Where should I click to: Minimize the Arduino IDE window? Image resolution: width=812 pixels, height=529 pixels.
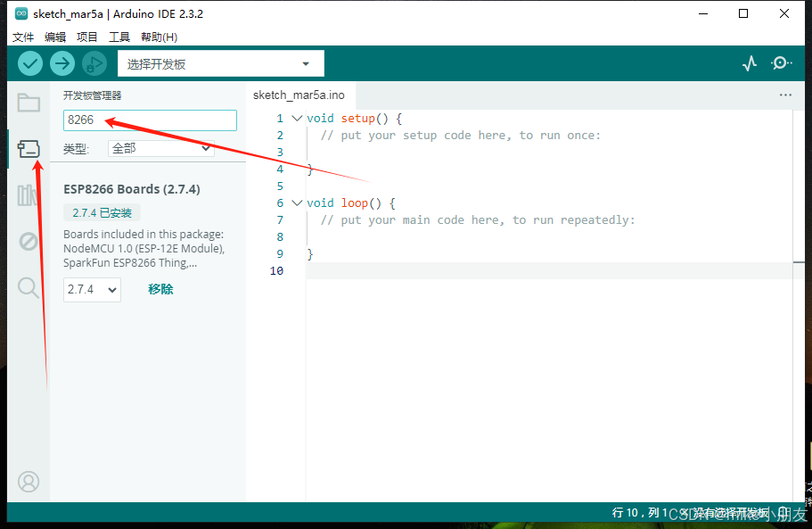[702, 14]
